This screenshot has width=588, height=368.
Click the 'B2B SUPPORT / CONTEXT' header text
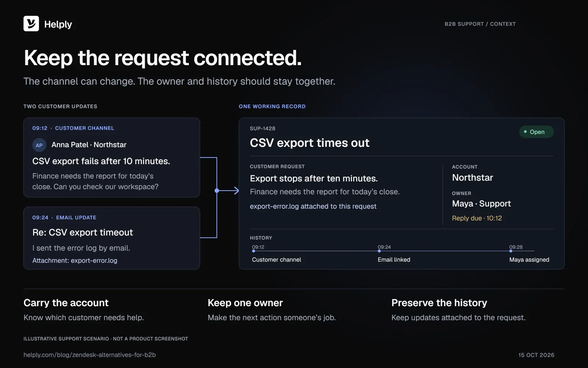(x=480, y=24)
